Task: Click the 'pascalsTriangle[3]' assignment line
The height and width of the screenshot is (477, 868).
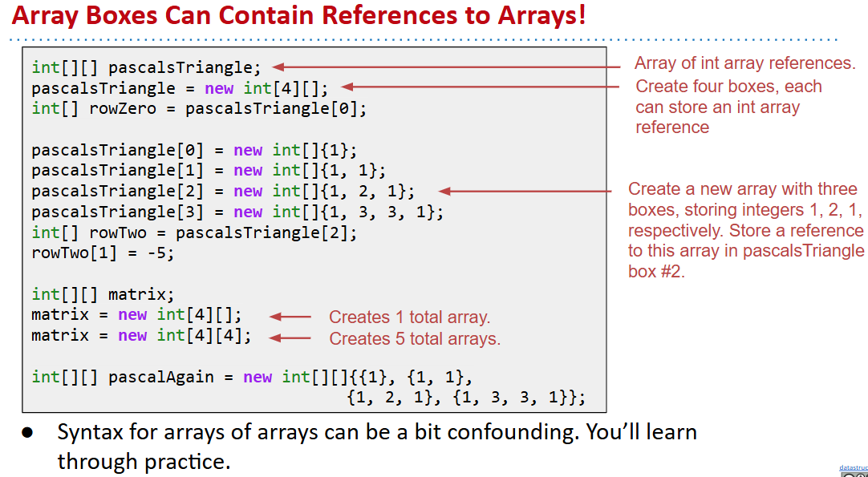Action: [237, 212]
